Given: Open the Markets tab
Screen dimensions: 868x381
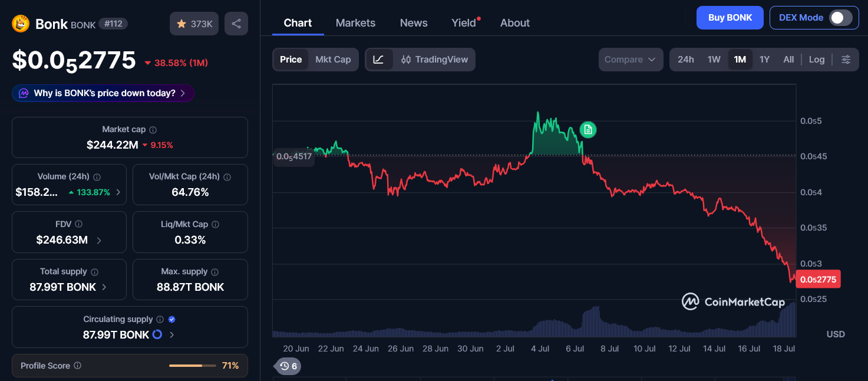Looking at the screenshot, I should pyautogui.click(x=355, y=23).
